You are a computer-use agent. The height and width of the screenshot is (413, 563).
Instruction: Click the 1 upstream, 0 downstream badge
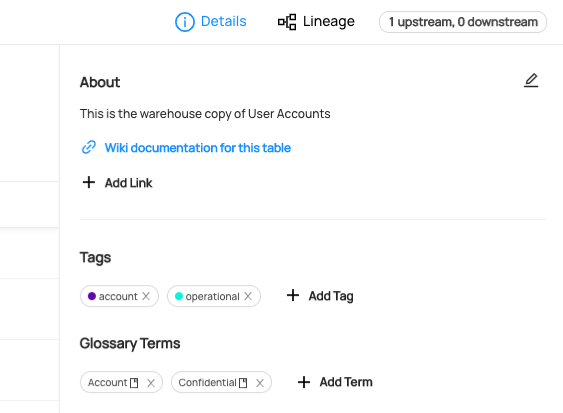[463, 22]
